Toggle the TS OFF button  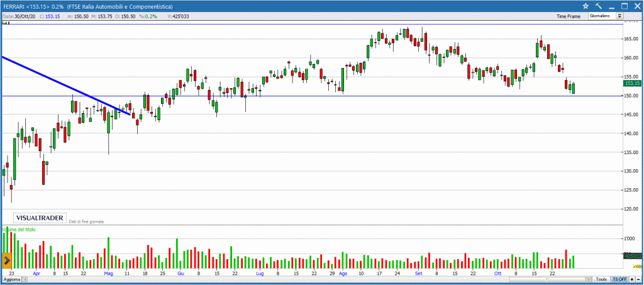tap(619, 279)
